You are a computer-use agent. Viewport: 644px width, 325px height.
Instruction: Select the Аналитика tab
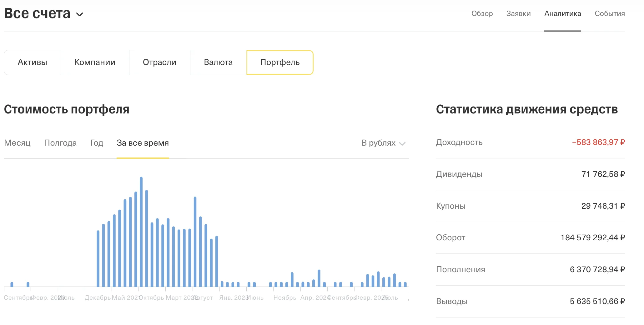coord(562,13)
